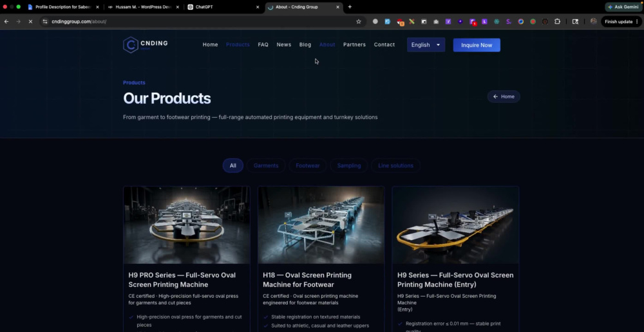Close the Profile Description tab
This screenshot has height=332, width=644.
(x=97, y=7)
